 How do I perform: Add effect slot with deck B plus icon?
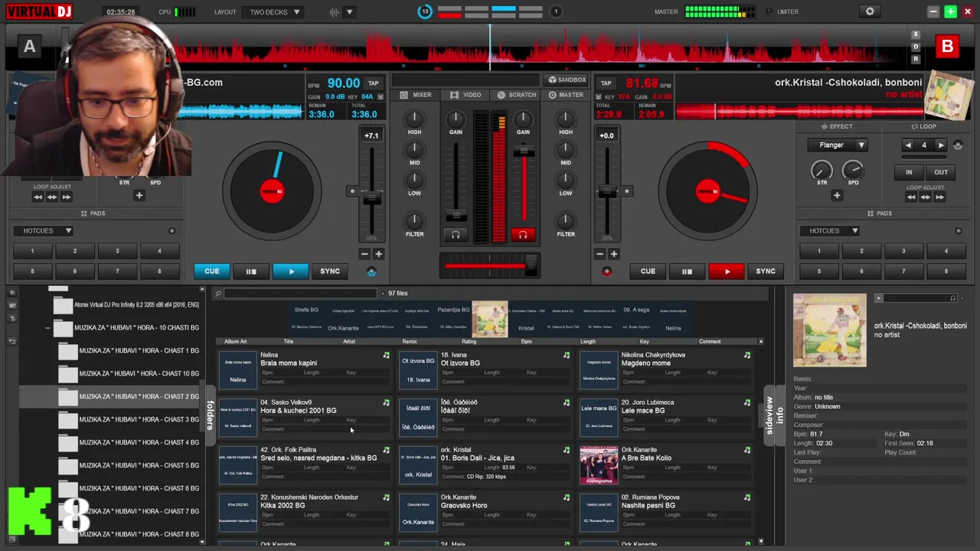click(x=837, y=195)
